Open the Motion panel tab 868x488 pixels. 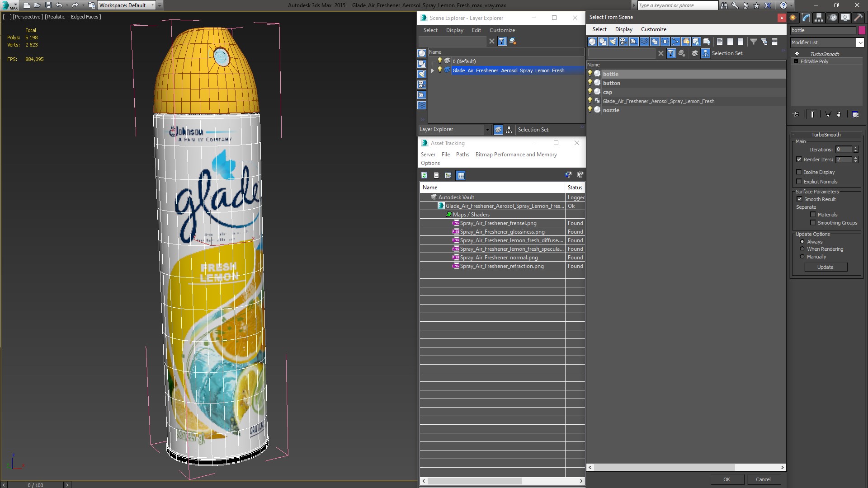coord(833,18)
